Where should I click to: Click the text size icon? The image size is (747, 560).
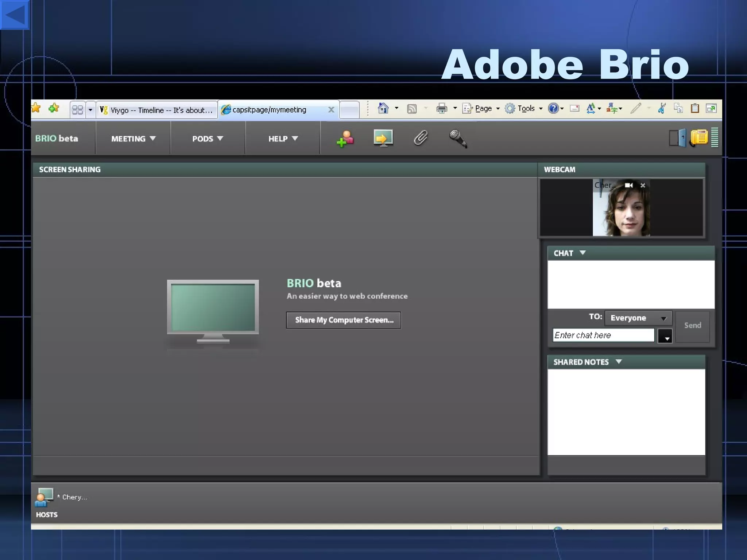pyautogui.click(x=591, y=108)
